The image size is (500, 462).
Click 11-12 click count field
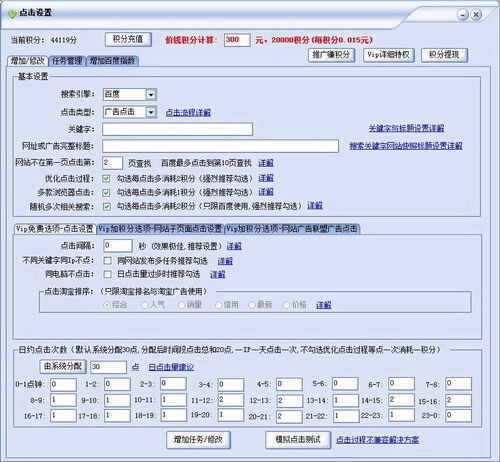(x=231, y=400)
